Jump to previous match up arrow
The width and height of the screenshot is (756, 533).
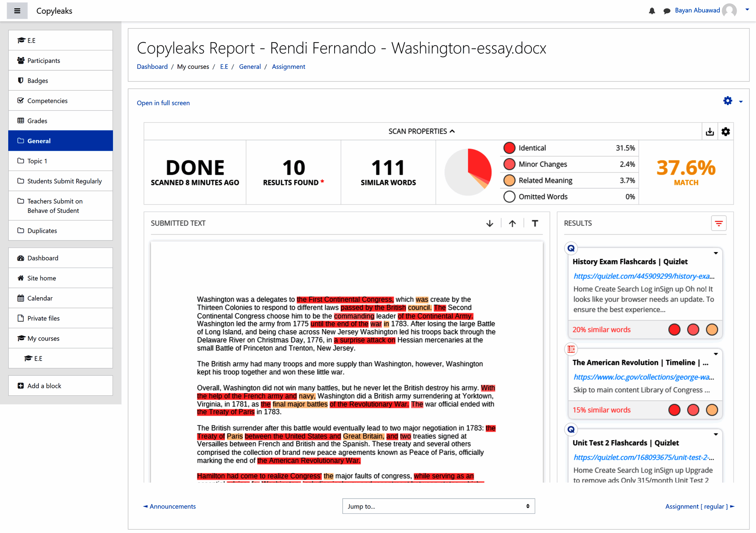(512, 223)
